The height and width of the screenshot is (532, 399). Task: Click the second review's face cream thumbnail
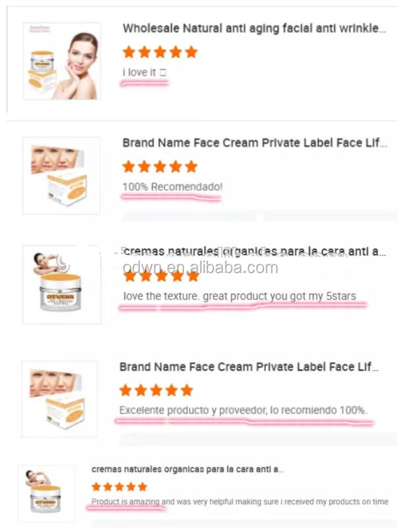pos(61,175)
